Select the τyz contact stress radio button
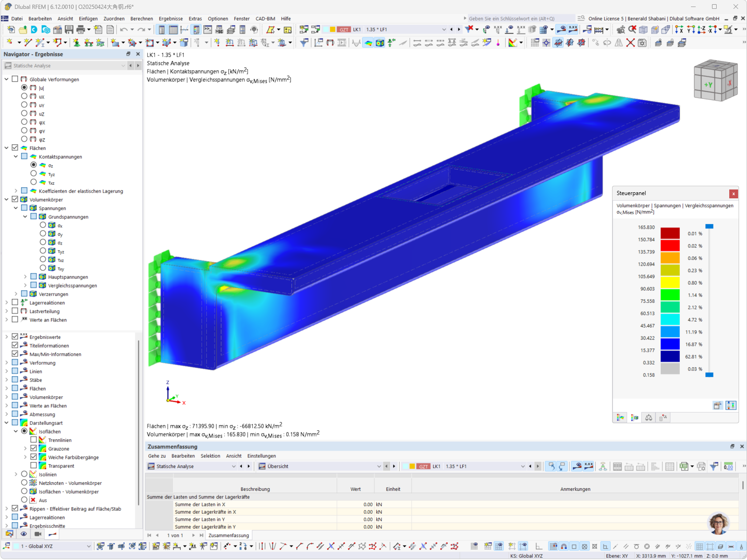 [34, 174]
